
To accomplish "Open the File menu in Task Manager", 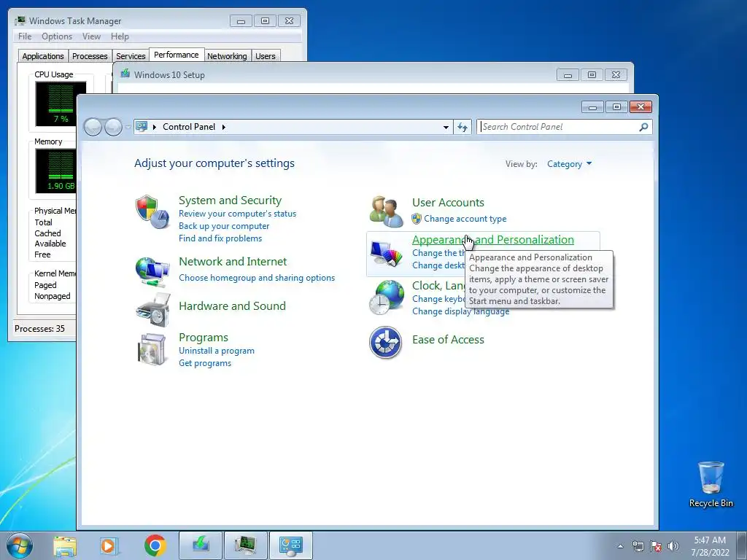I will coord(25,36).
